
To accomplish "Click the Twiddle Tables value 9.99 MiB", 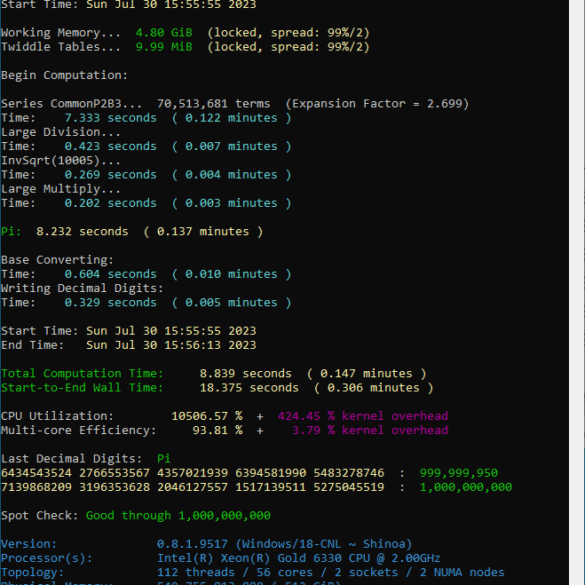I will (164, 47).
